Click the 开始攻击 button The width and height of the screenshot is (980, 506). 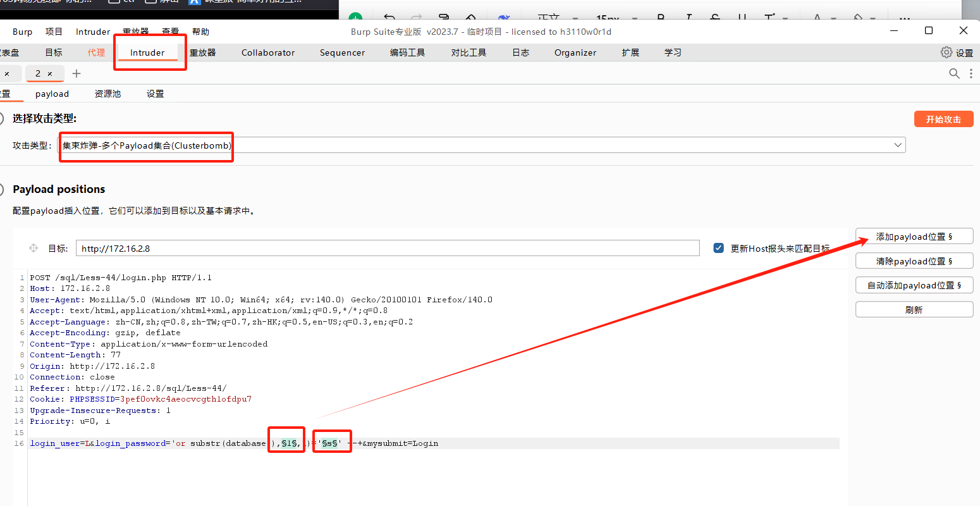(943, 119)
